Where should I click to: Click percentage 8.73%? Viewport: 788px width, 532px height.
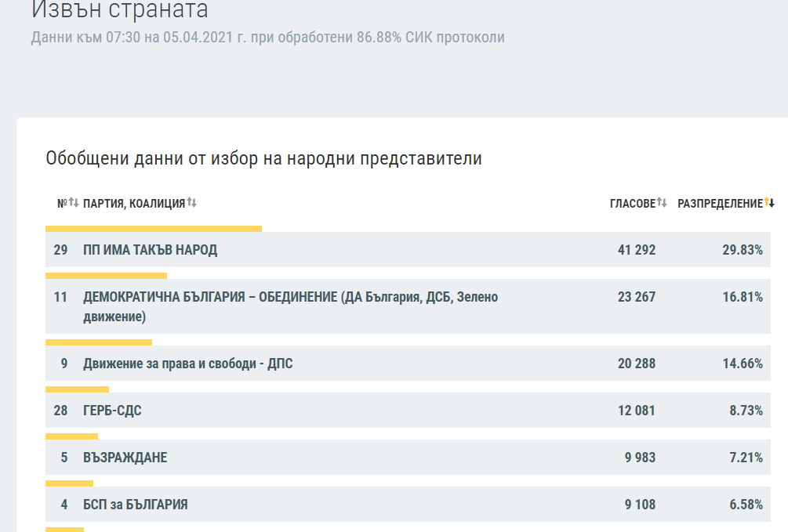(746, 411)
